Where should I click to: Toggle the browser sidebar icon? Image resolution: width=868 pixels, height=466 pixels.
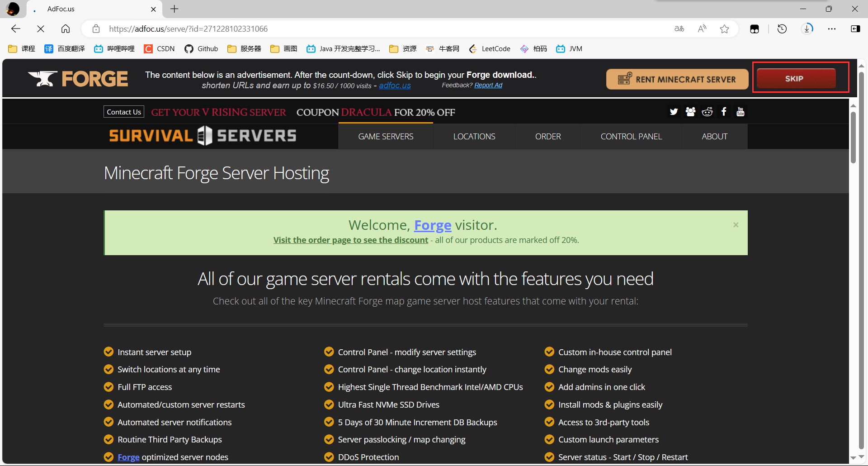(855, 29)
